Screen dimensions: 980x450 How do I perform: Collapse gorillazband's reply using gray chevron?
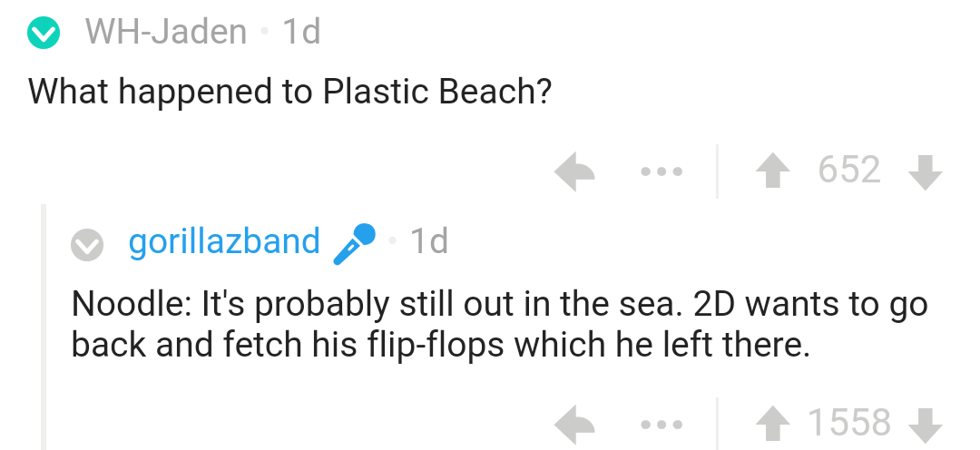88,243
